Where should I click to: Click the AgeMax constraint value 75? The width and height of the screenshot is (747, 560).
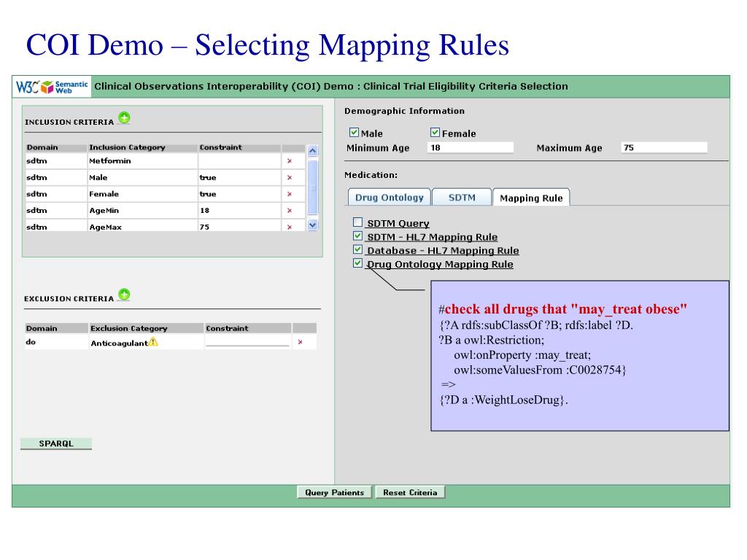coord(204,227)
